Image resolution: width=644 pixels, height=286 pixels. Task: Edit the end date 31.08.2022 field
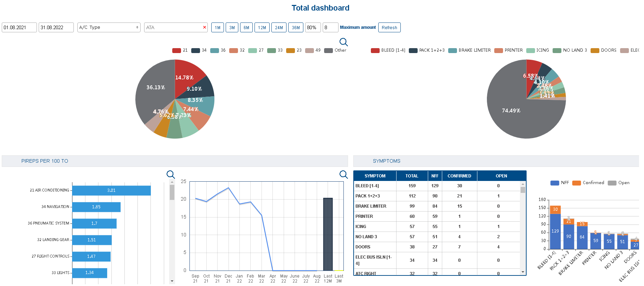(x=56, y=27)
